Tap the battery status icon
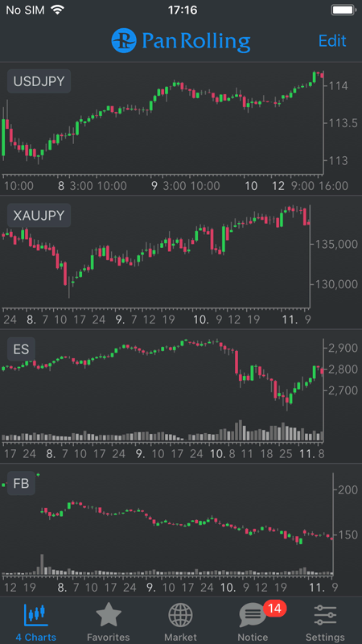This screenshot has height=644, width=362. [343, 10]
